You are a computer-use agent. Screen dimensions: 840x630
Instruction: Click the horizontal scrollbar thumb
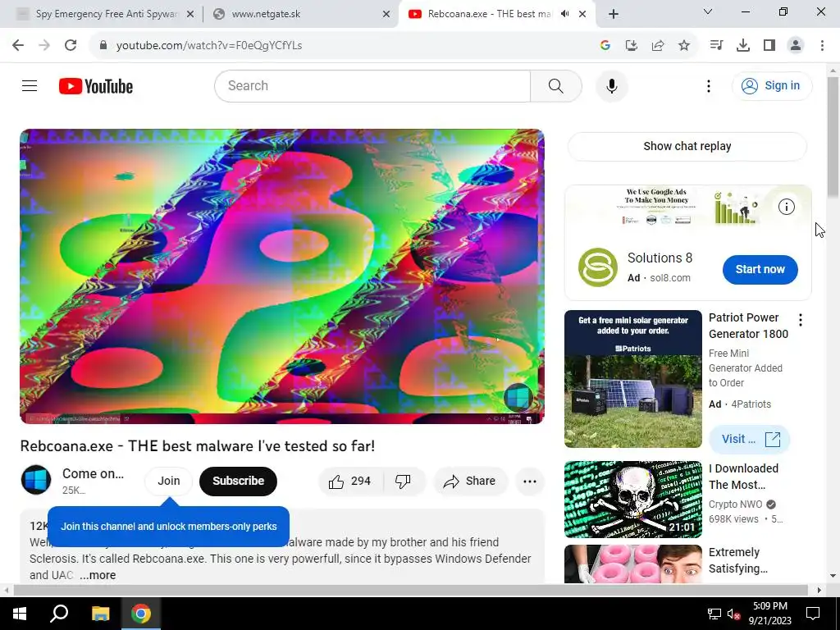coord(410,590)
